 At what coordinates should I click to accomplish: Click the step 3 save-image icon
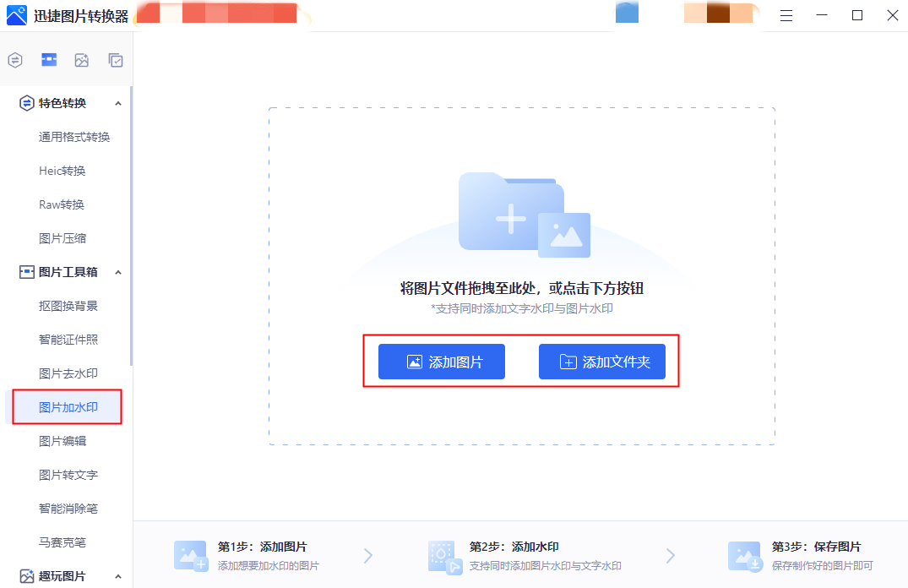(x=745, y=555)
